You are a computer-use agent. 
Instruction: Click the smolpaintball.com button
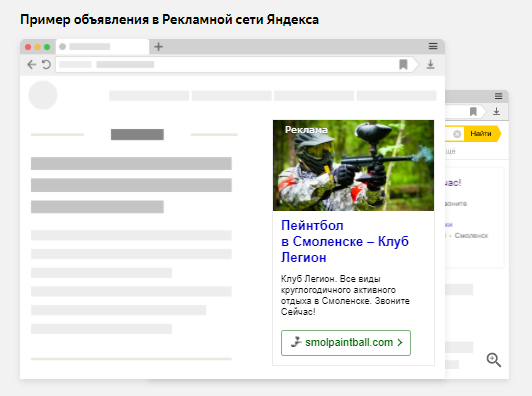click(x=346, y=343)
